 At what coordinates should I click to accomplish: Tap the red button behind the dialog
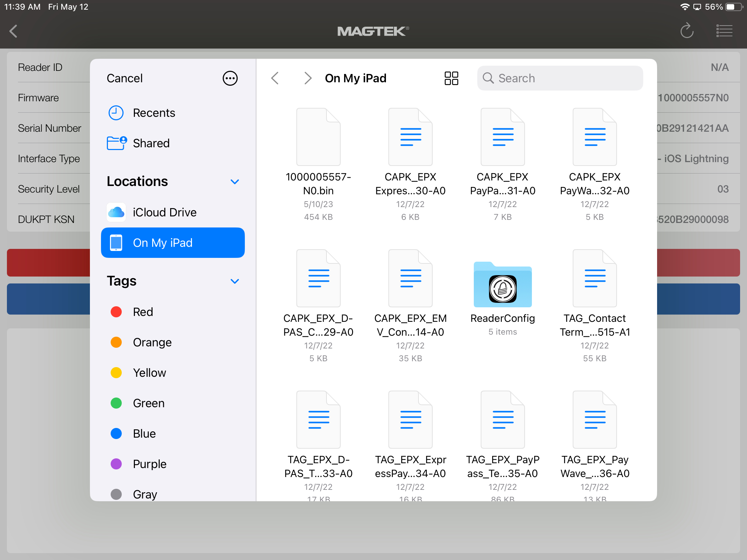(48, 263)
